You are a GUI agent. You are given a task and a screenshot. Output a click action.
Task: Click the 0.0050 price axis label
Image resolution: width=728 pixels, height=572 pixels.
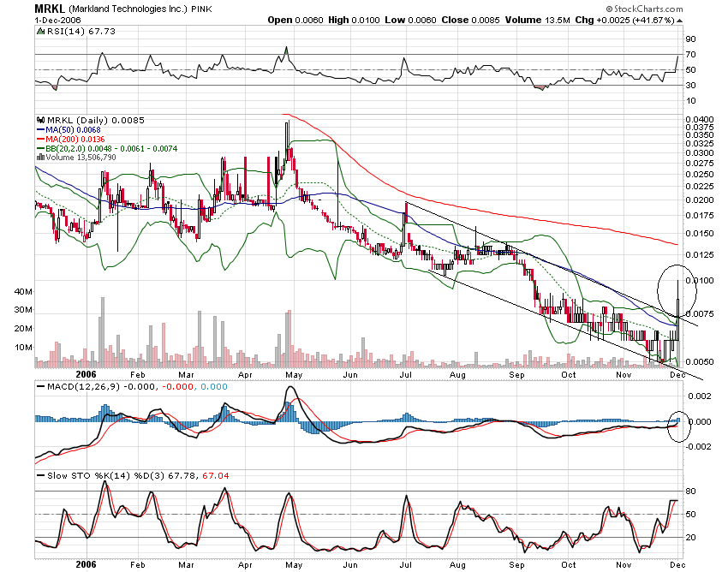point(700,361)
